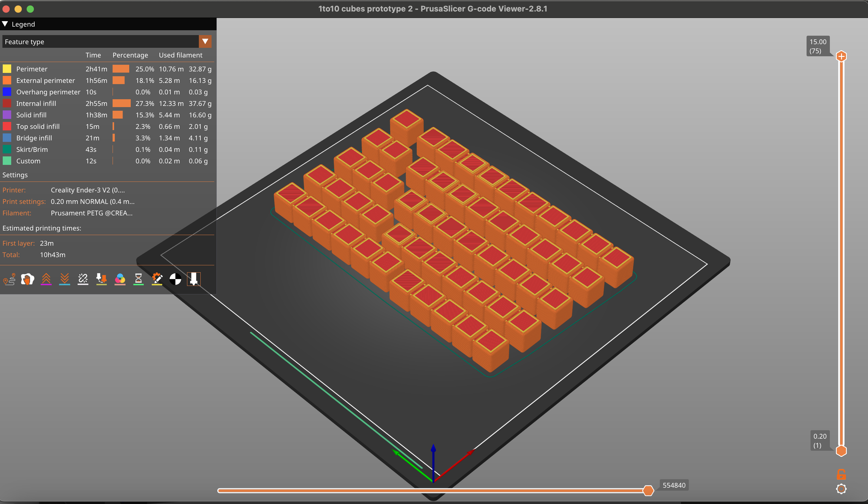Collapse the Legend panel triangle
This screenshot has width=868, height=504.
pos(5,24)
